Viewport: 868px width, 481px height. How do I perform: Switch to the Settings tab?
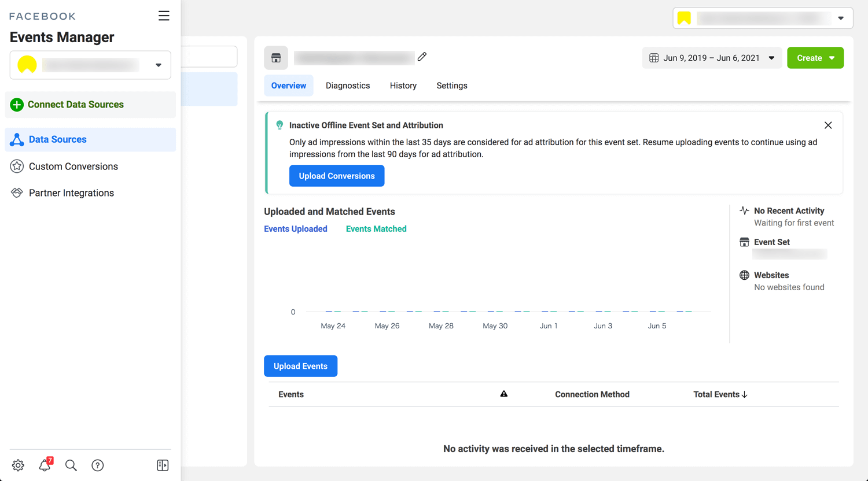pyautogui.click(x=452, y=86)
